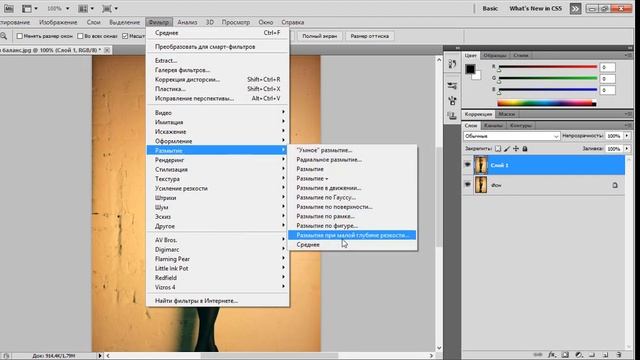The height and width of the screenshot is (360, 640).
Task: Expand the 'Имитация' filter submenu
Action: click(x=218, y=122)
